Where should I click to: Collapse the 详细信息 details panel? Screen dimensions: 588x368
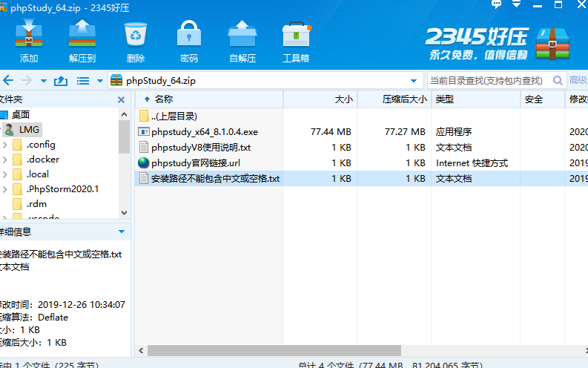pos(122,231)
